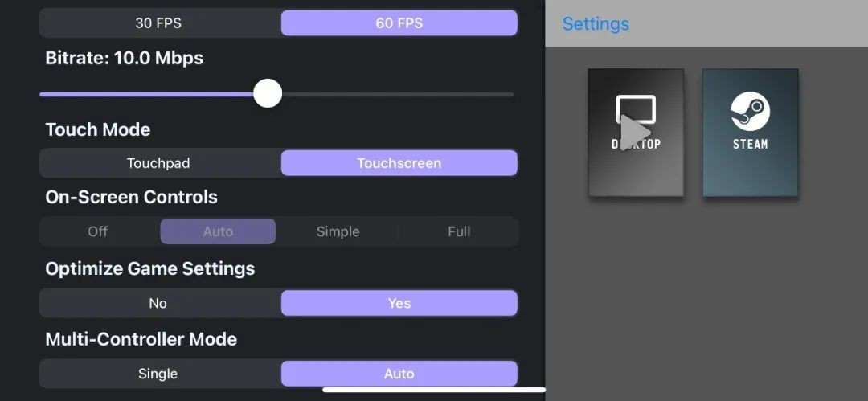Screen dimensions: 868x401
Task: Set on-screen controls to Full
Action: pos(459,231)
